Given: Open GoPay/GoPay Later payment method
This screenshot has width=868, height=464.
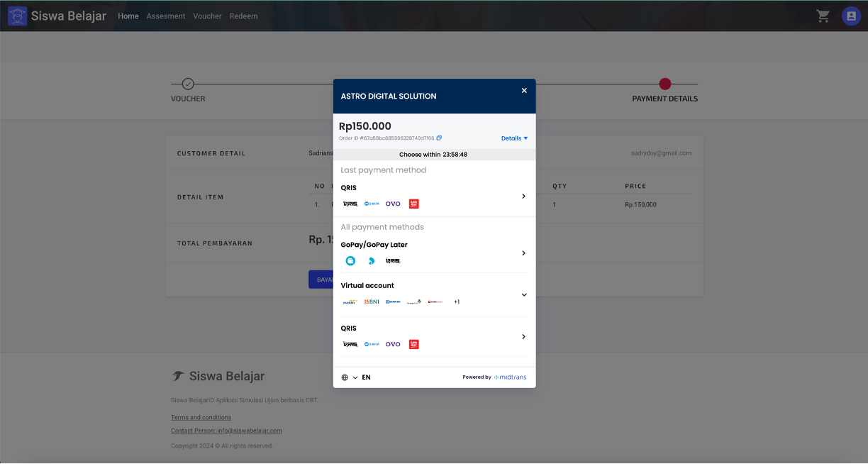Looking at the screenshot, I should click(434, 253).
